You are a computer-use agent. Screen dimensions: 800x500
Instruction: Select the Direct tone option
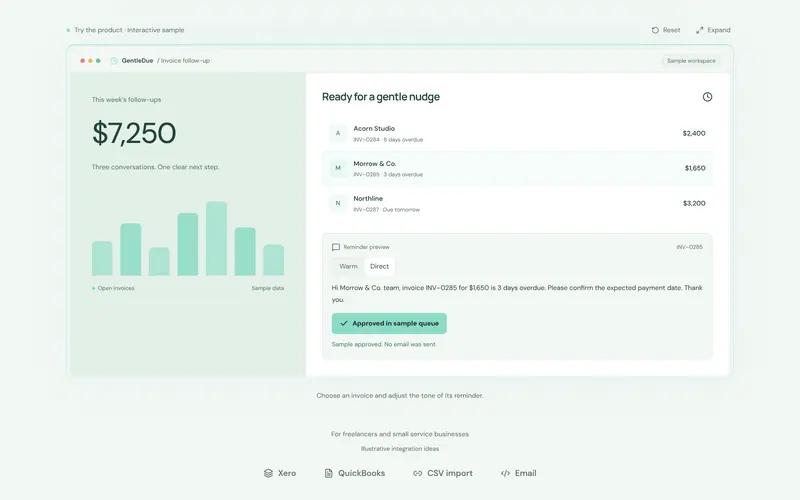pos(380,266)
